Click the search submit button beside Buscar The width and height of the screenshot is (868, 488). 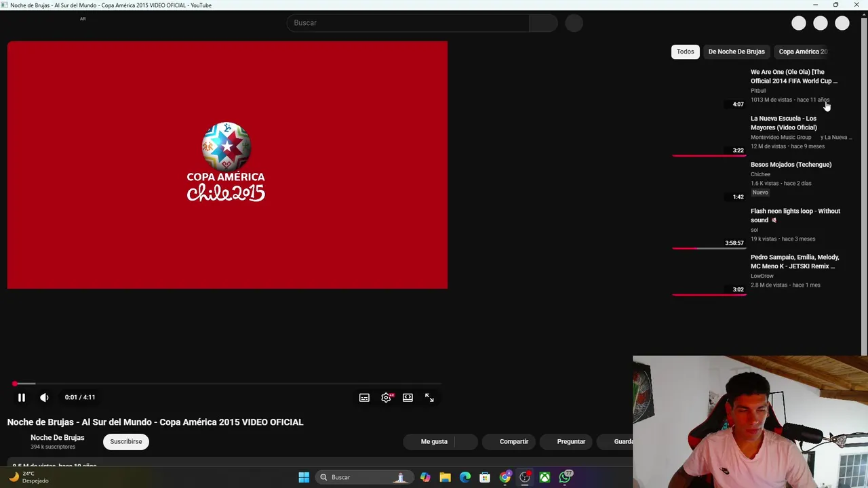click(x=543, y=23)
